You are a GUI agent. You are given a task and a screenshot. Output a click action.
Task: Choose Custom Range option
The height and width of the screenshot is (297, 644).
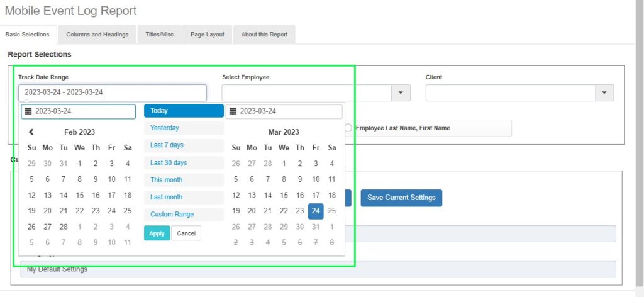(172, 215)
